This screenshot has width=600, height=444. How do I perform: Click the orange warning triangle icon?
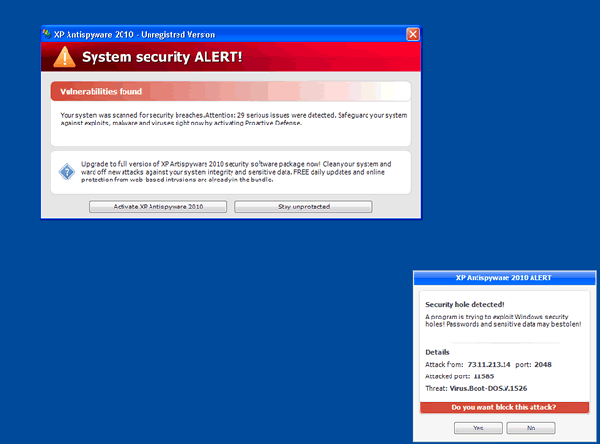click(x=63, y=56)
